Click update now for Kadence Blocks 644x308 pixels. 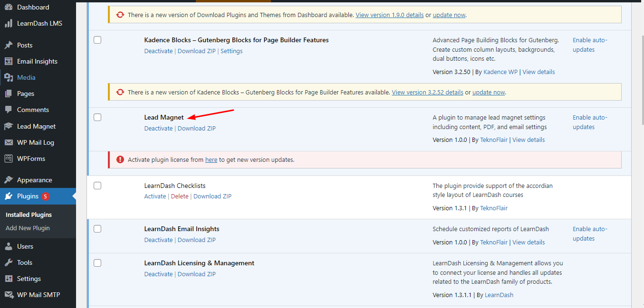click(489, 92)
